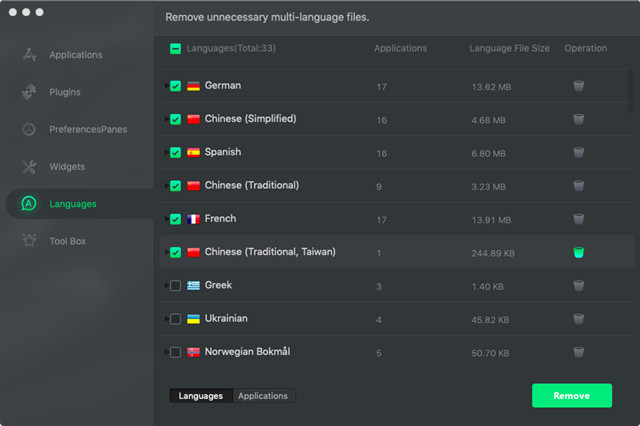
Task: Click the Chinese (Traditional) row flag icon
Action: [193, 186]
